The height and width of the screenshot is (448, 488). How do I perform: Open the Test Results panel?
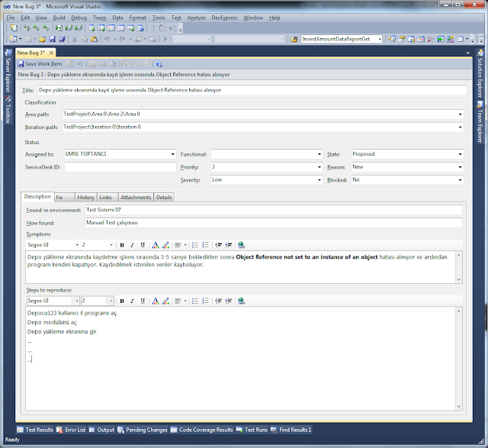coord(35,430)
